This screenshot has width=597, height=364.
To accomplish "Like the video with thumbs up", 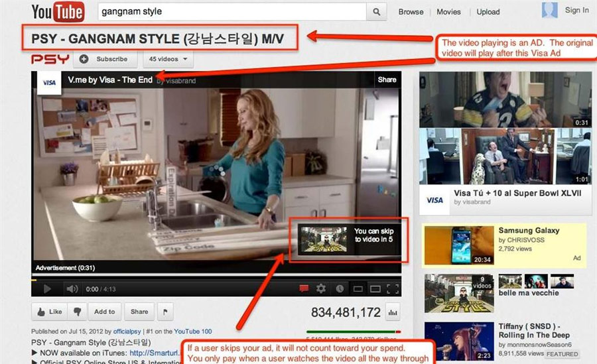I will 50,312.
